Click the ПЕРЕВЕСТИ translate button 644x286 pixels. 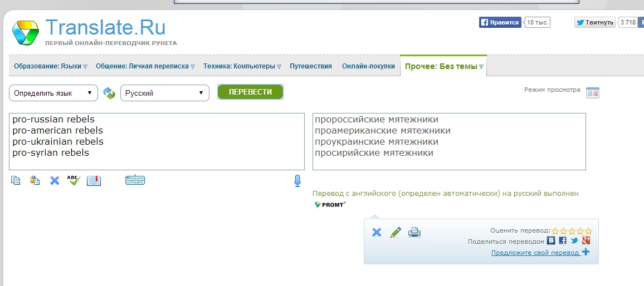click(250, 92)
